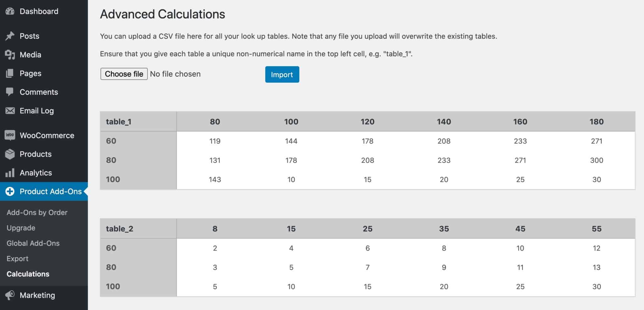The height and width of the screenshot is (310, 644).
Task: Click the WooCommerce logo icon
Action: tap(10, 135)
